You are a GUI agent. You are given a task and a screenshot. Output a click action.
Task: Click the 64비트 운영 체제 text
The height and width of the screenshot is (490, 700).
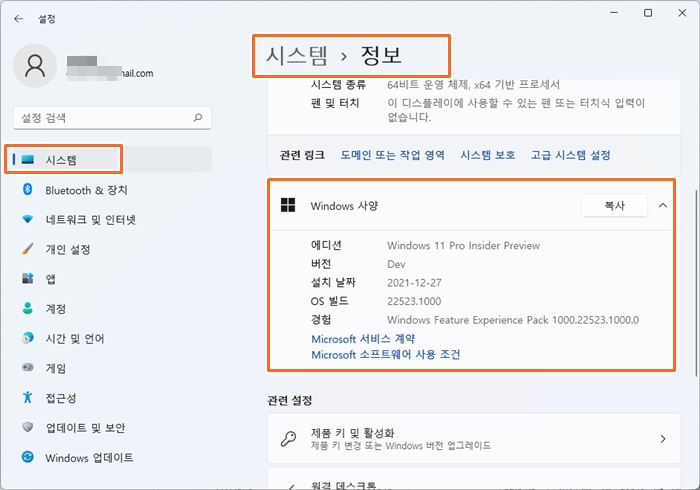[473, 84]
